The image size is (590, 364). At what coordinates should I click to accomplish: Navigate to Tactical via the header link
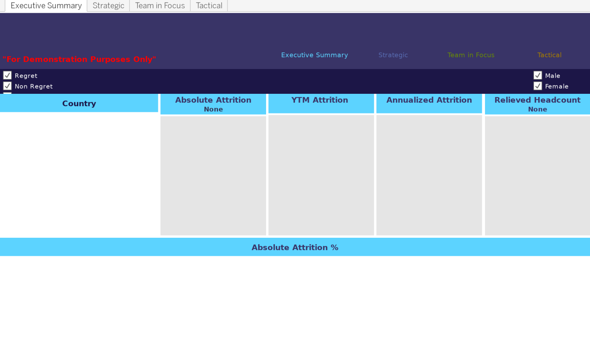coord(550,55)
